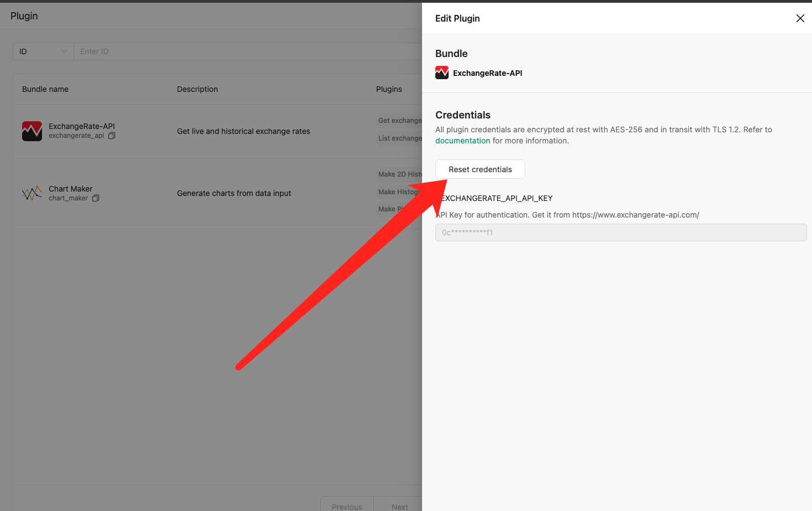Open the ID filter dropdown
812x511 pixels.
click(43, 51)
